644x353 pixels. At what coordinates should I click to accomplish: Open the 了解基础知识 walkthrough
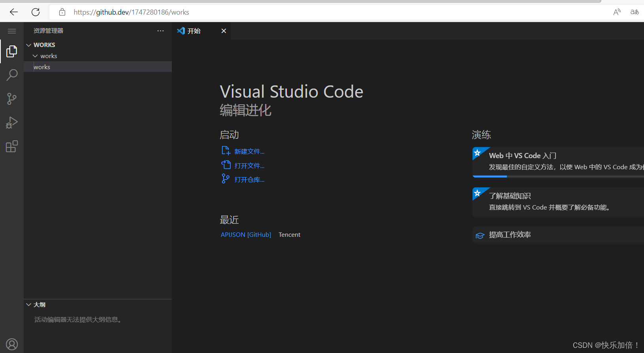[558, 202]
